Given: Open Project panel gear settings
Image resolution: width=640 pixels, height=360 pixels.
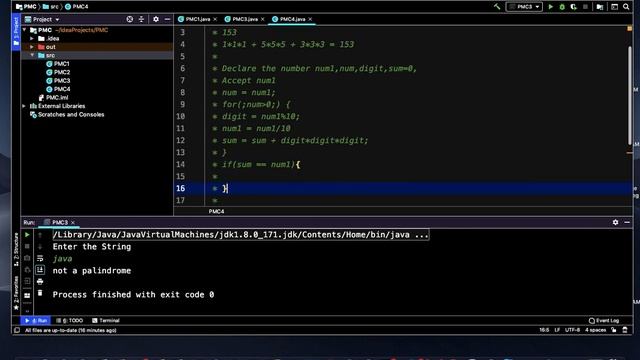Looking at the screenshot, I should (156, 19).
